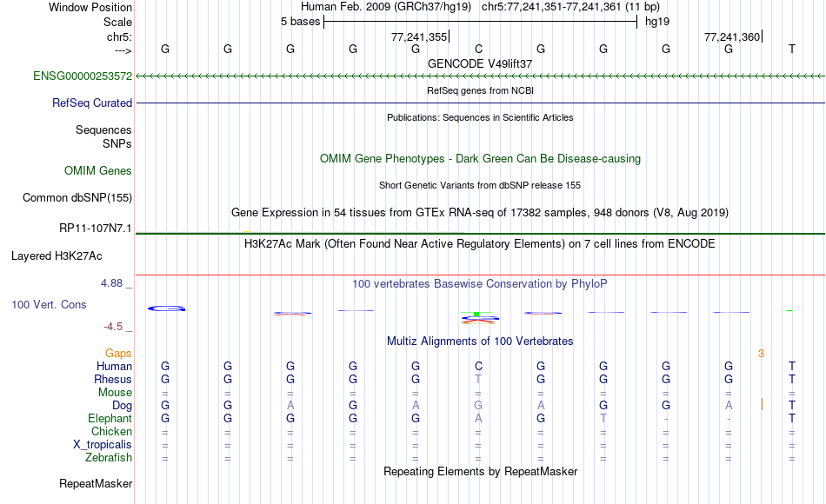Click 'Short Genetic Variants from dbSNP' title
826x504 pixels.
480,185
